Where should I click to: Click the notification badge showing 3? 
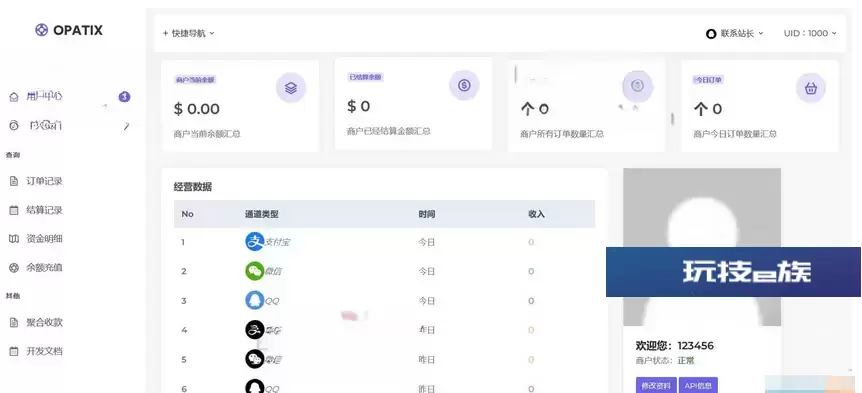pyautogui.click(x=124, y=97)
